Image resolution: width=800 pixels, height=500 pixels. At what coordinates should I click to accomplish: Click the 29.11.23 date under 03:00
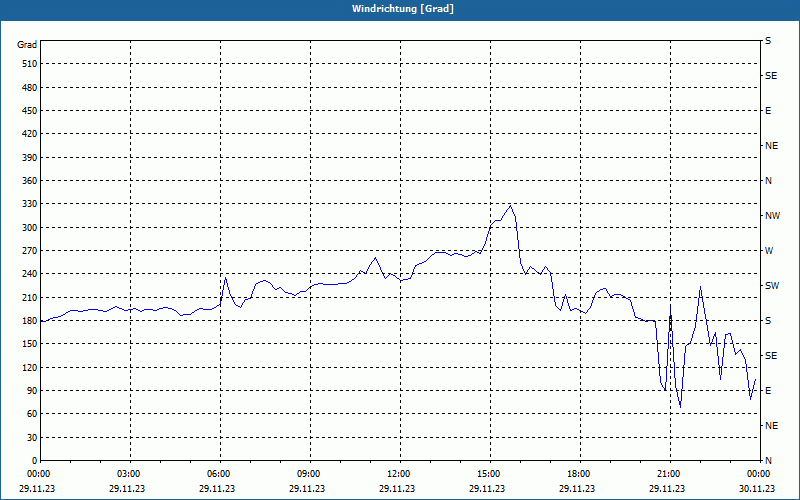(127, 488)
